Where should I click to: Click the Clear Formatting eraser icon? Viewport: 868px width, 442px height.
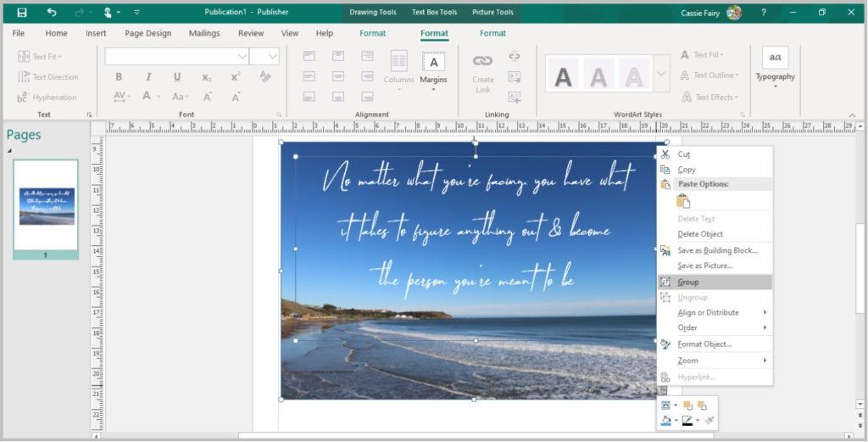click(265, 77)
